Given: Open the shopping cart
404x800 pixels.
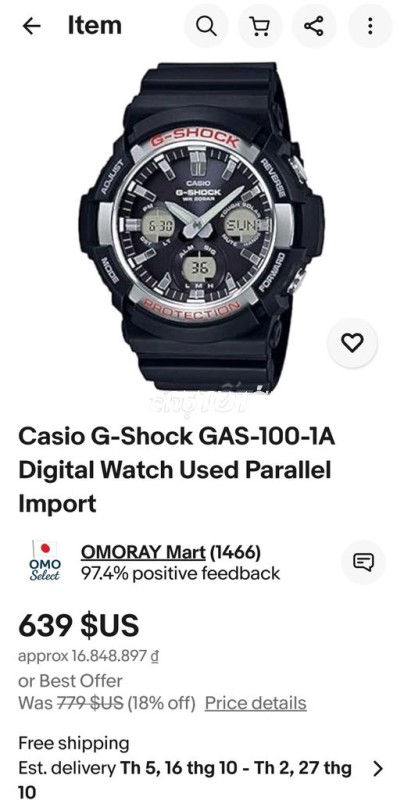Looking at the screenshot, I should (261, 26).
